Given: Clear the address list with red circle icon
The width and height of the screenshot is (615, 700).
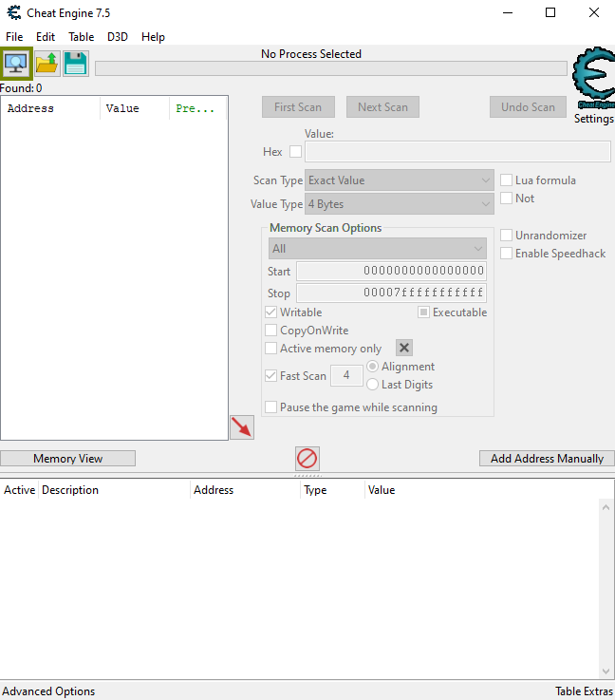Looking at the screenshot, I should click(x=307, y=459).
